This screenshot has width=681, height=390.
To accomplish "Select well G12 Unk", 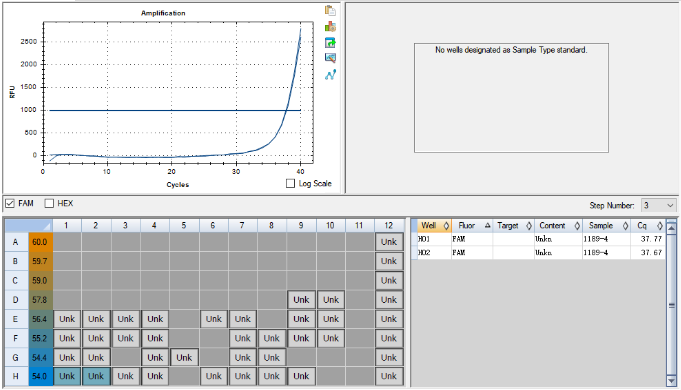I will coord(389,357).
